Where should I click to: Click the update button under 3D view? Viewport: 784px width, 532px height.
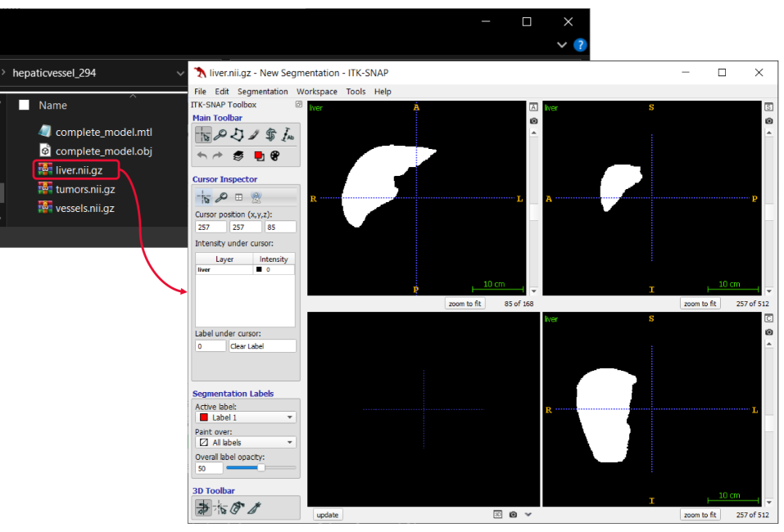click(328, 515)
